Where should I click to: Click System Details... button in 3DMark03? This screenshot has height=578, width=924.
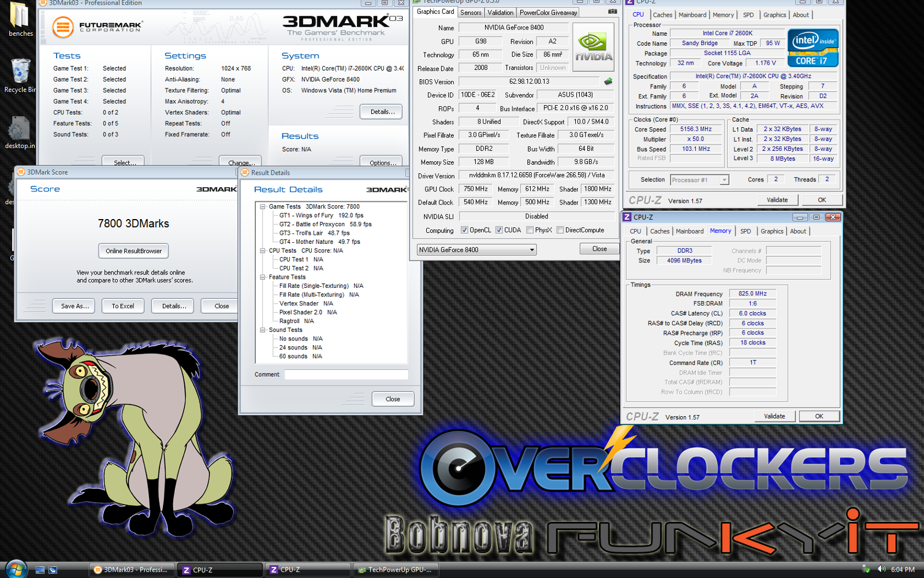coord(381,112)
